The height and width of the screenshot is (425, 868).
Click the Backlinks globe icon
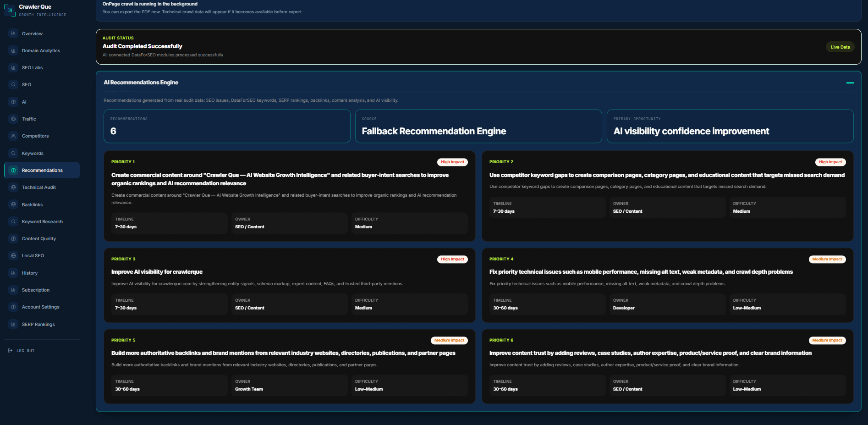tap(13, 204)
